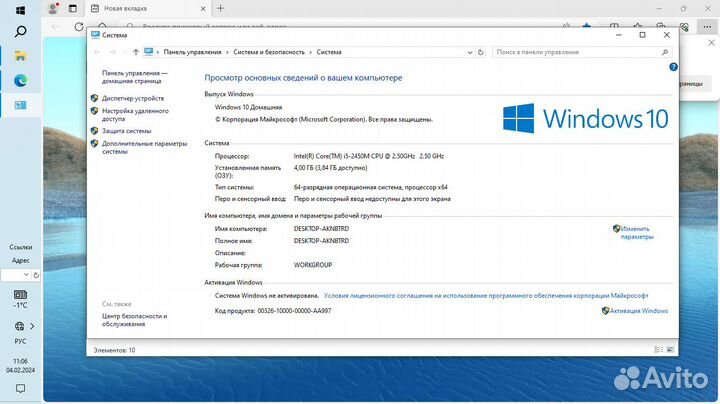This screenshot has width=720, height=404.
Task: Click Ссылки toolbar label on taskbar
Action: click(x=20, y=247)
